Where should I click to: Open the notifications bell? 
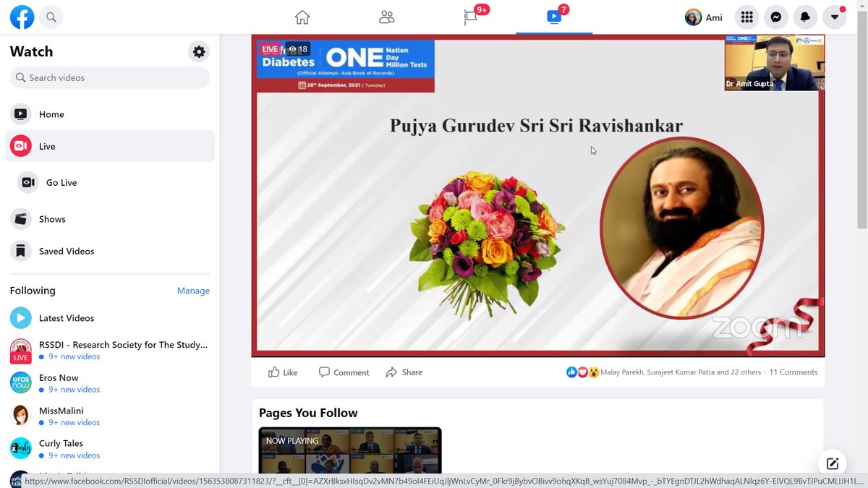(x=805, y=17)
